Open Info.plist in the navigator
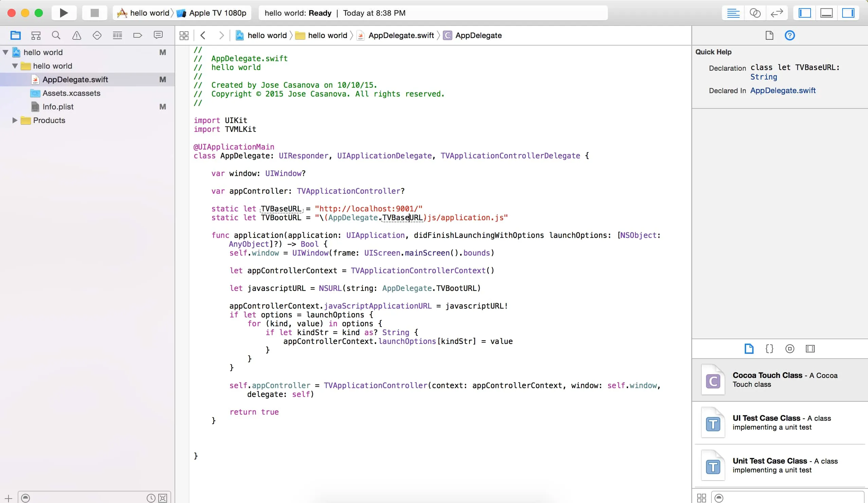This screenshot has height=503, width=868. (x=57, y=107)
